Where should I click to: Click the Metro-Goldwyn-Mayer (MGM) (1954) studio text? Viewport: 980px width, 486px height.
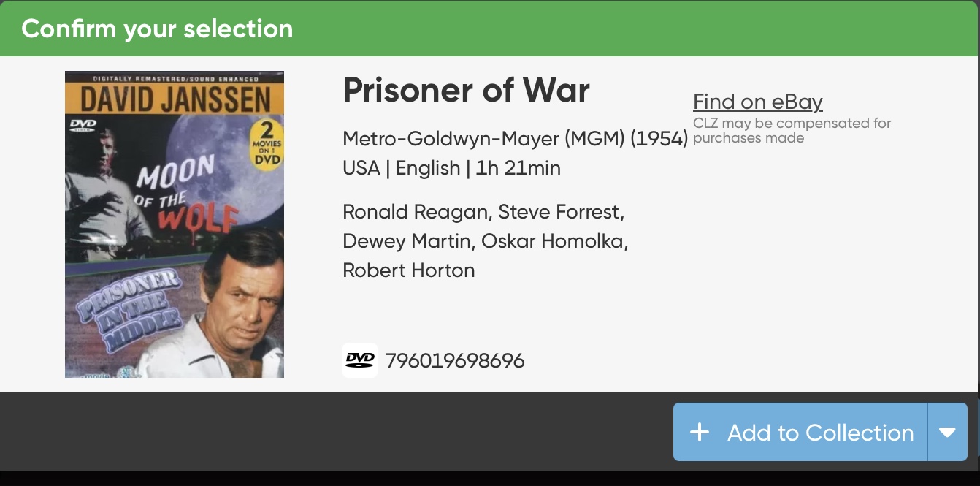click(515, 138)
